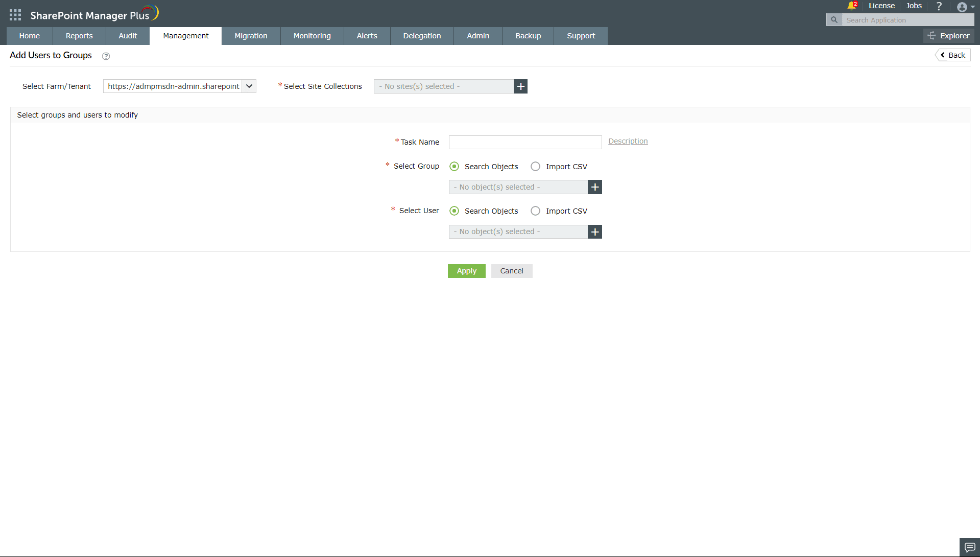Screen dimensions: 980x557
Task: Open the apps grid launcher icon
Action: pyautogui.click(x=15, y=15)
